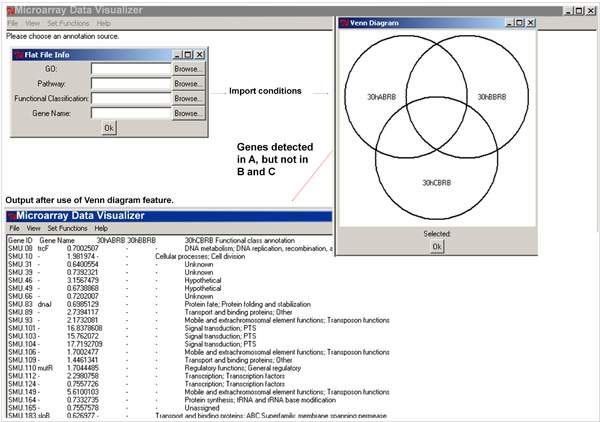The width and height of the screenshot is (600, 422).
Task: Focus the Functional Classification text field
Action: [130, 99]
